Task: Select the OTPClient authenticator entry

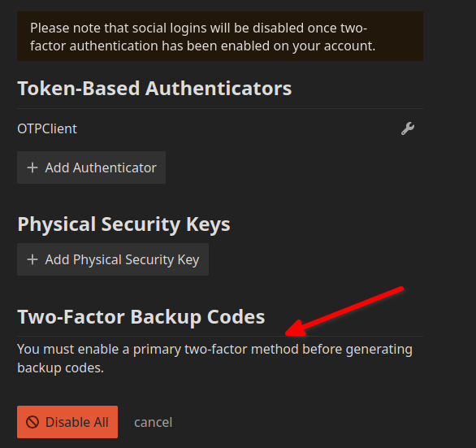Action: click(47, 128)
